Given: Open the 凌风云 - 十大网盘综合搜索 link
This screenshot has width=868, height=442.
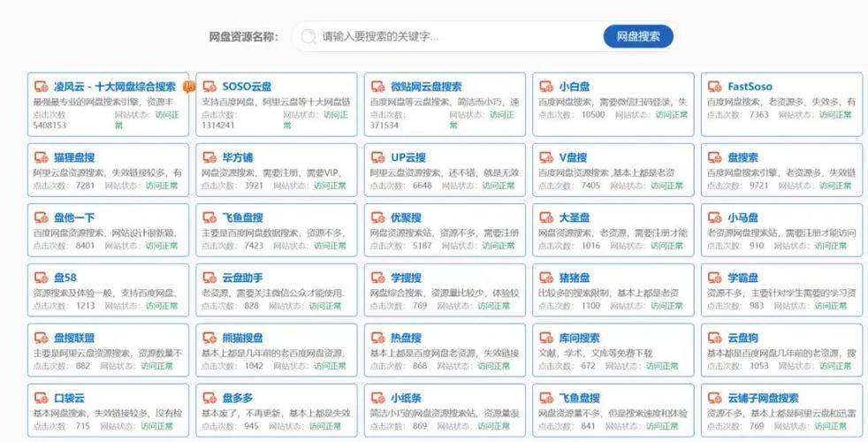Looking at the screenshot, I should point(115,87).
